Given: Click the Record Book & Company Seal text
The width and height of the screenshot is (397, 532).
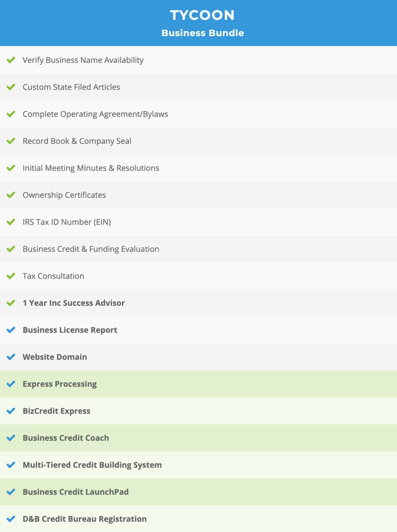Looking at the screenshot, I should [x=77, y=141].
